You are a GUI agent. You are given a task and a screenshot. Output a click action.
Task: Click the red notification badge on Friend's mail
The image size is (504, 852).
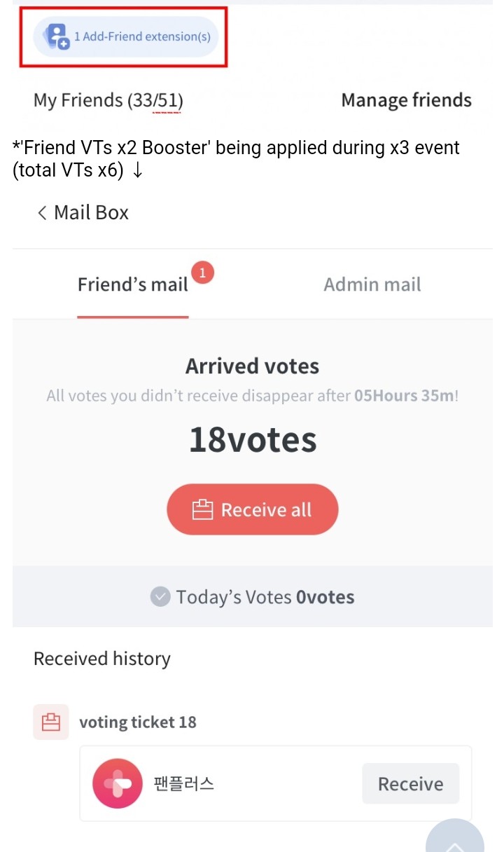pos(202,272)
